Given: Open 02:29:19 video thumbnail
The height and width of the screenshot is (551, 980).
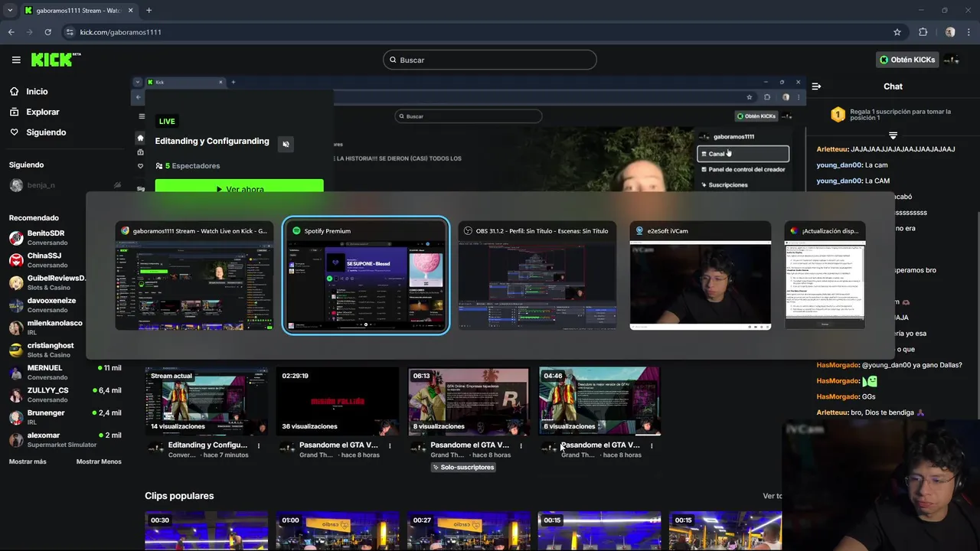Looking at the screenshot, I should [337, 400].
